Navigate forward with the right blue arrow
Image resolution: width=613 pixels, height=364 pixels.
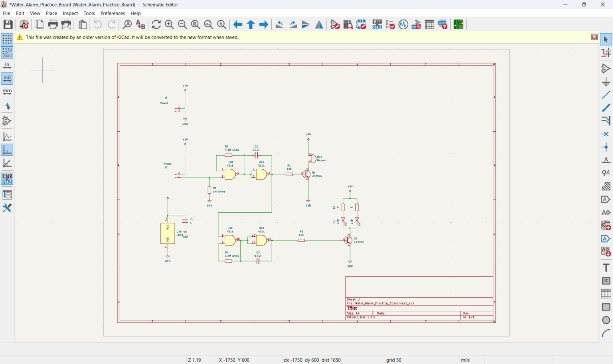pyautogui.click(x=264, y=24)
